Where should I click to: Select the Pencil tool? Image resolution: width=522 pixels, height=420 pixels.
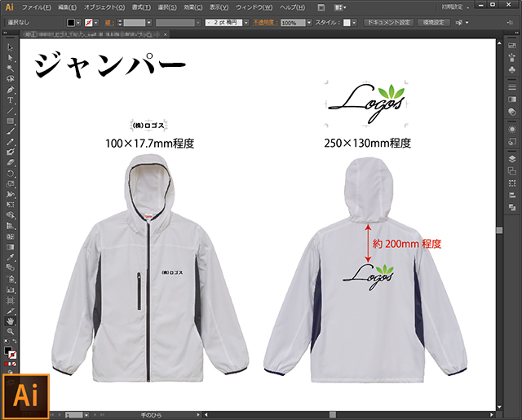coord(11,142)
